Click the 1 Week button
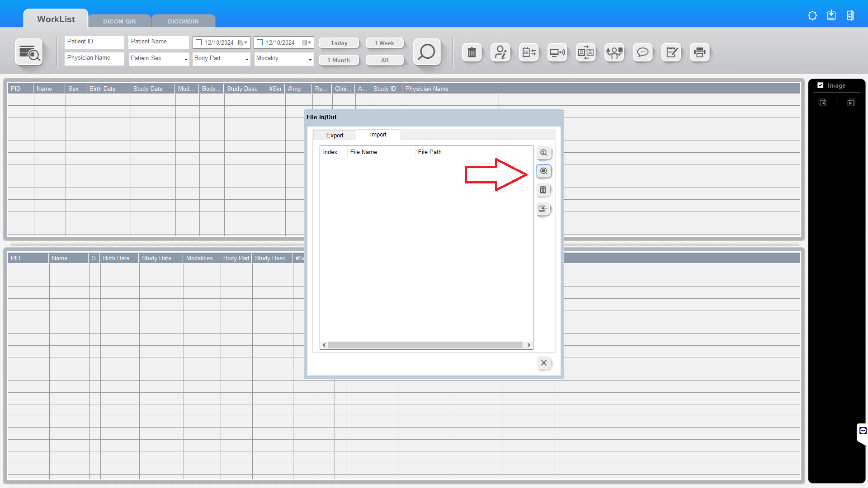Viewport: 868px width, 488px height. [384, 43]
